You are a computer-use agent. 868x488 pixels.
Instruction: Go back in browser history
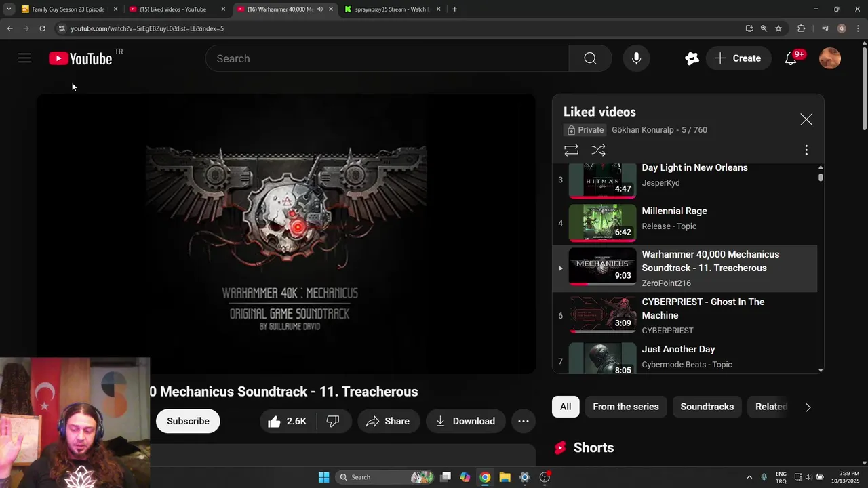[x=9, y=28]
